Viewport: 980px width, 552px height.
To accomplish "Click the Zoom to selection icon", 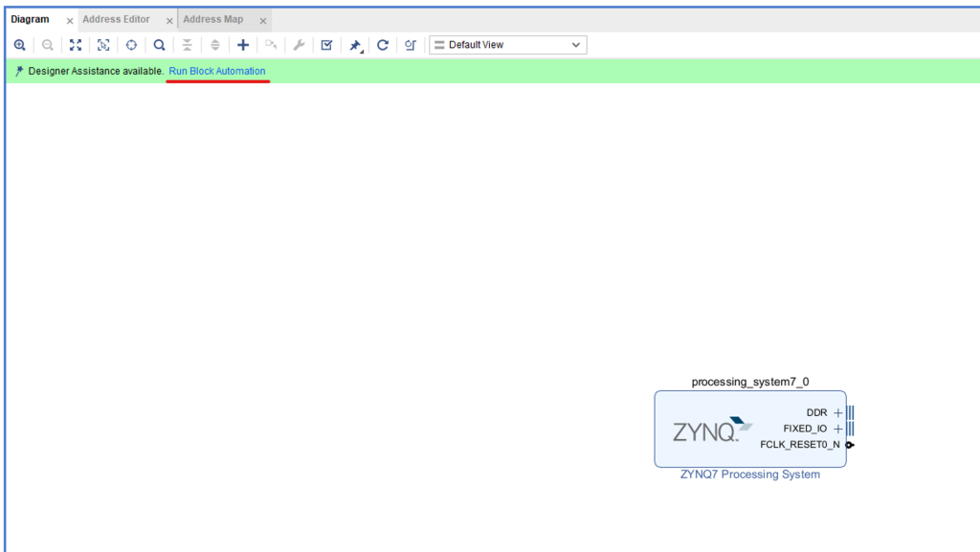I will pyautogui.click(x=103, y=45).
